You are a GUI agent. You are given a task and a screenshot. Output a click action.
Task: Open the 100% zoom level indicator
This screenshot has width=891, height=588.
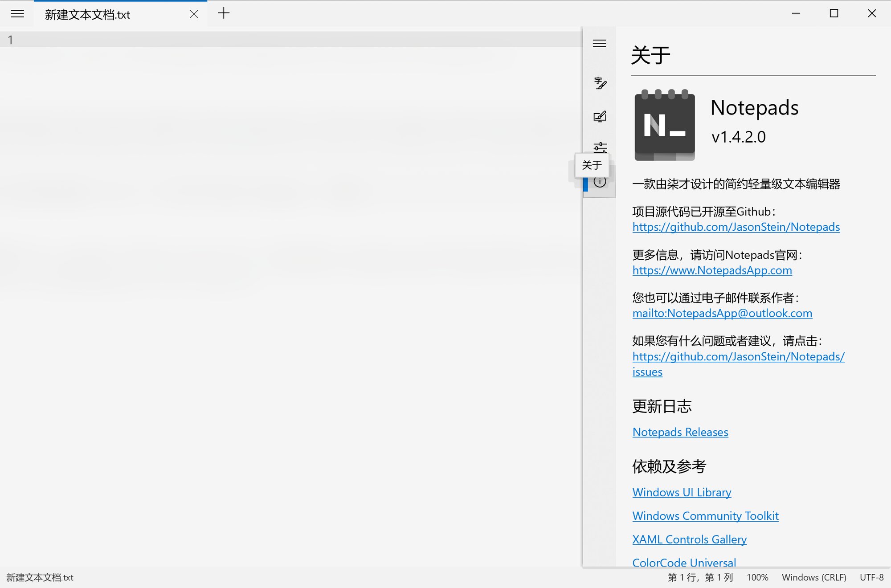tap(757, 577)
